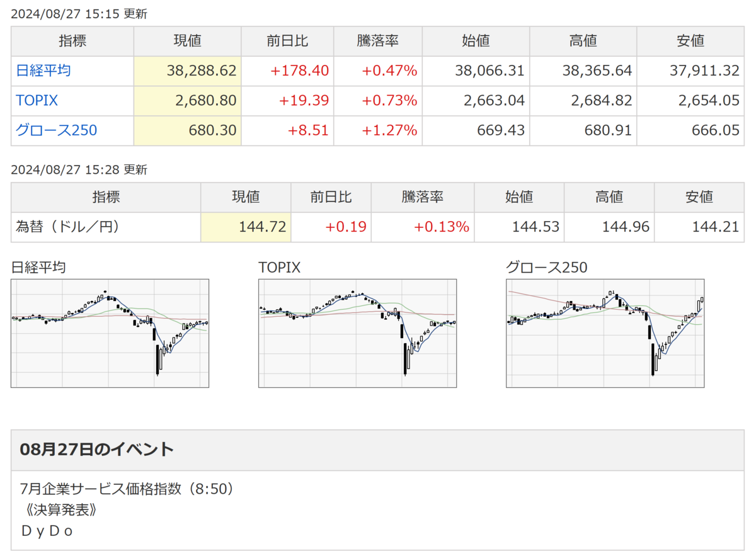Viewport: 756px width, 556px height.
Task: Click the 日経平均 chart thumbnail
Action: 110,333
